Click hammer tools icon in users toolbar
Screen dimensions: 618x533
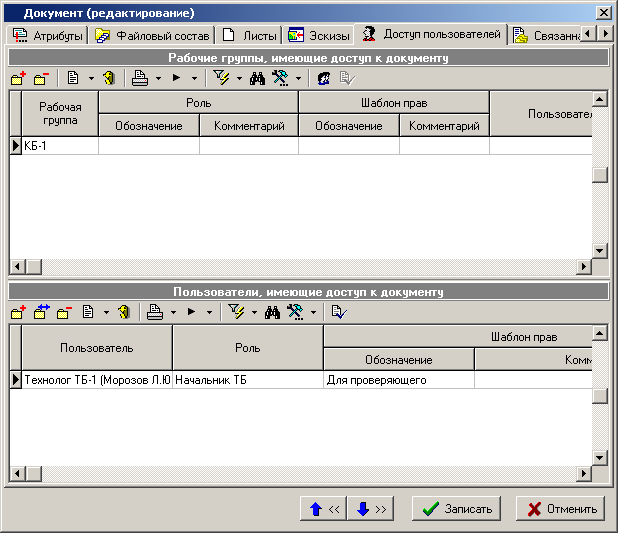[294, 312]
